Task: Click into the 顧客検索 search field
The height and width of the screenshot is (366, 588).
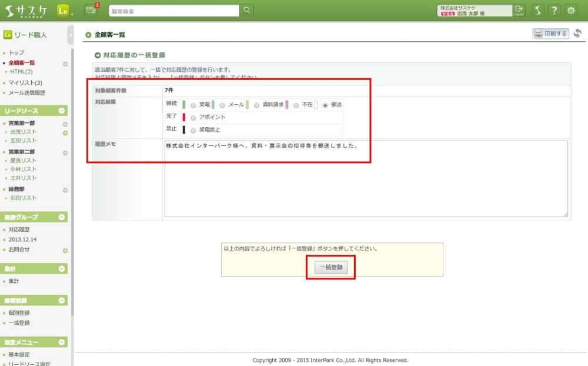Action: [174, 10]
